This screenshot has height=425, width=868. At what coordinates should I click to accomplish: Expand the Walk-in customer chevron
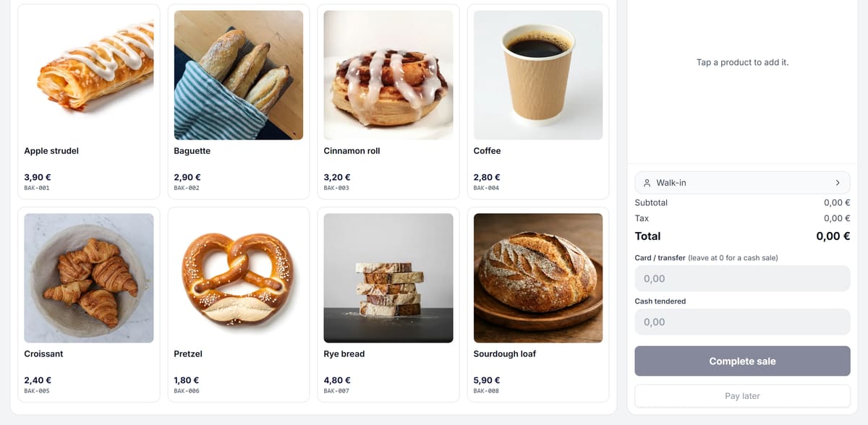[x=838, y=183]
